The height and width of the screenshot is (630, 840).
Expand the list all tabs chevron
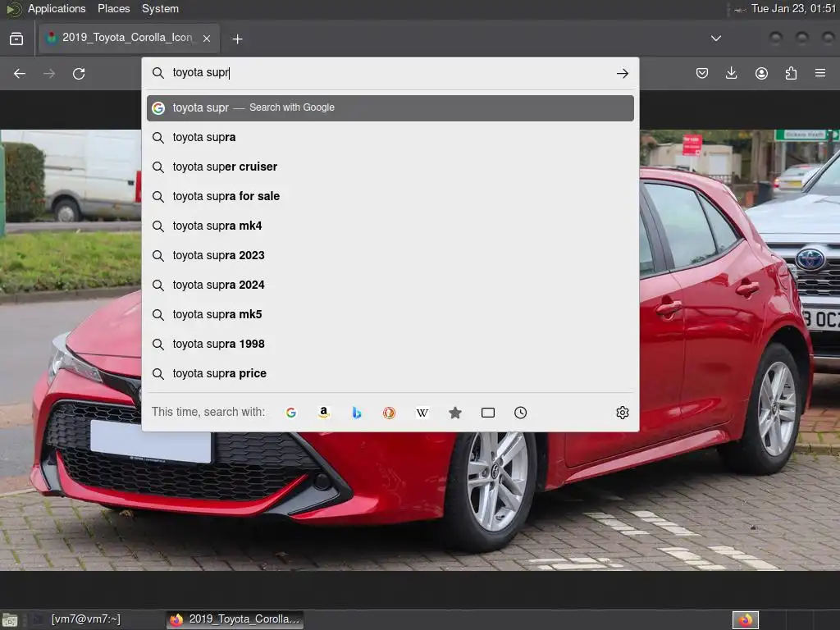[715, 39]
